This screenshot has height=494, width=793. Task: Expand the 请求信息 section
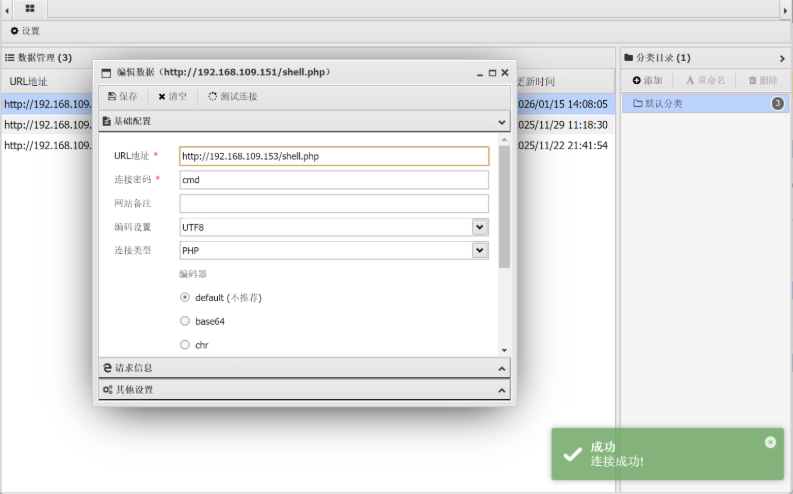(x=304, y=368)
